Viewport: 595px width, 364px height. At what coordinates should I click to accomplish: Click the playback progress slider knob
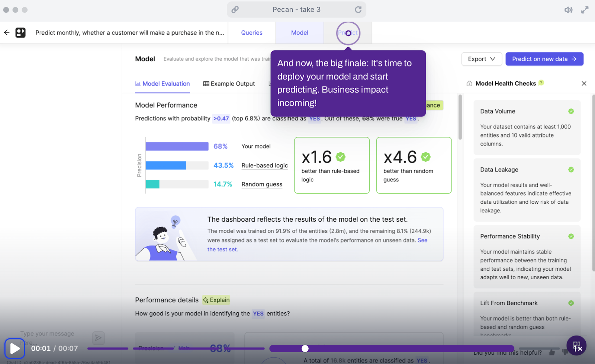pyautogui.click(x=305, y=348)
